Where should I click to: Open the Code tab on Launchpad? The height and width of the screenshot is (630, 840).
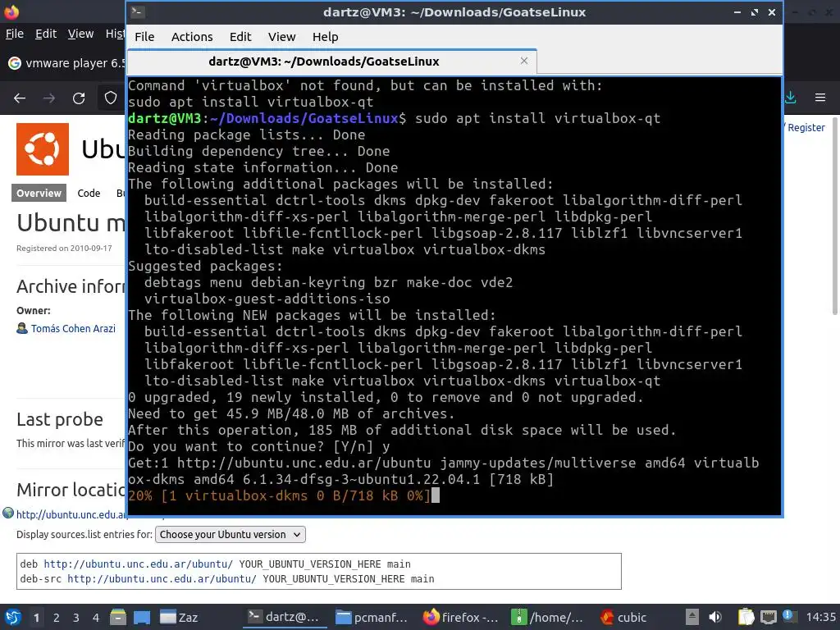point(89,193)
